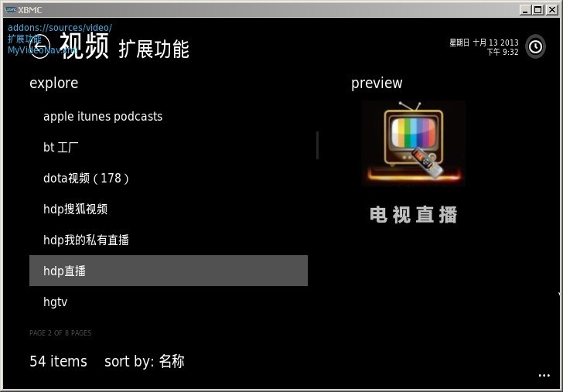Screen dimensions: 563x392
Task: Open apple itunes podcasts add-on
Action: click(x=169, y=116)
